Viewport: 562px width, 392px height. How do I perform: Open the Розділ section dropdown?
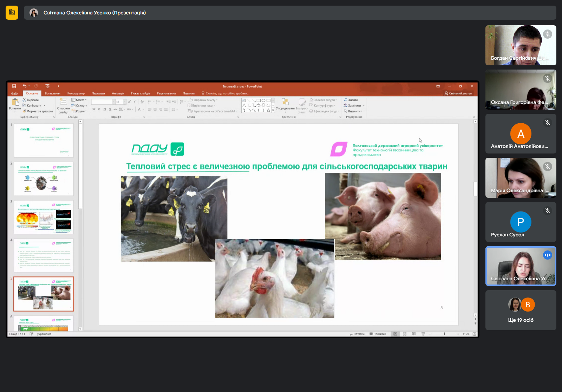pyautogui.click(x=79, y=111)
